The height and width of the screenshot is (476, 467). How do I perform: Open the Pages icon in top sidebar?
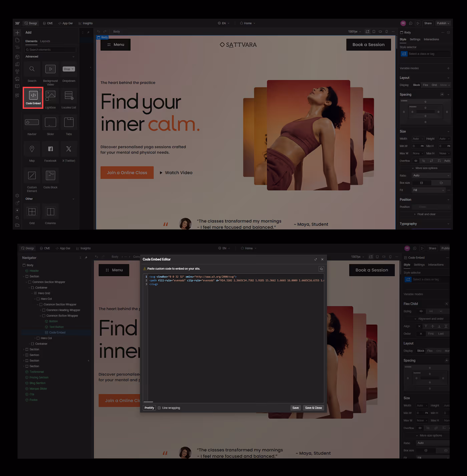pos(17,40)
